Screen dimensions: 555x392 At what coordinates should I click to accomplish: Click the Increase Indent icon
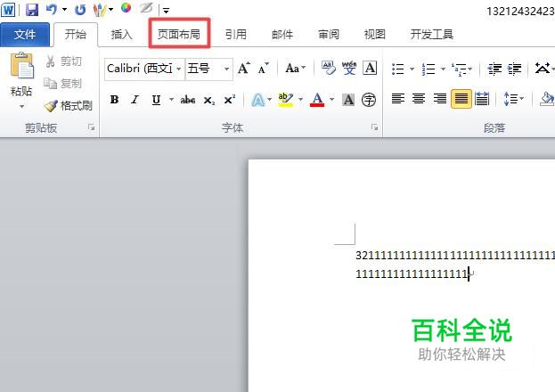[x=514, y=69]
